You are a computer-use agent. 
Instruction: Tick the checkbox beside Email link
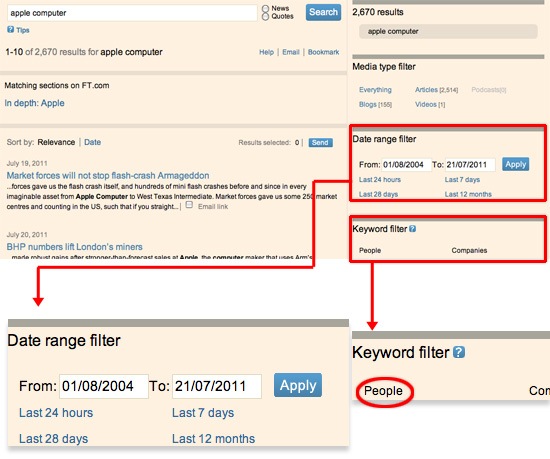tap(189, 204)
